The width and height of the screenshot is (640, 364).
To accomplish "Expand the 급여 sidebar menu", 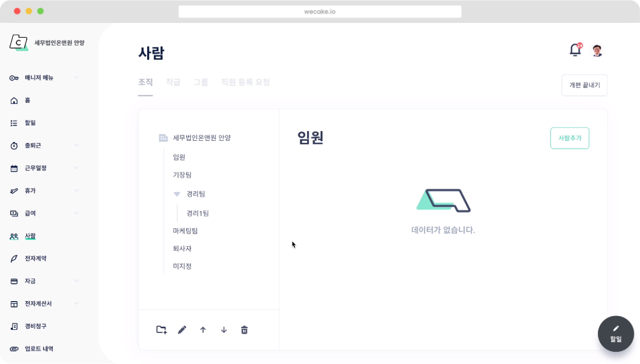I will click(76, 213).
